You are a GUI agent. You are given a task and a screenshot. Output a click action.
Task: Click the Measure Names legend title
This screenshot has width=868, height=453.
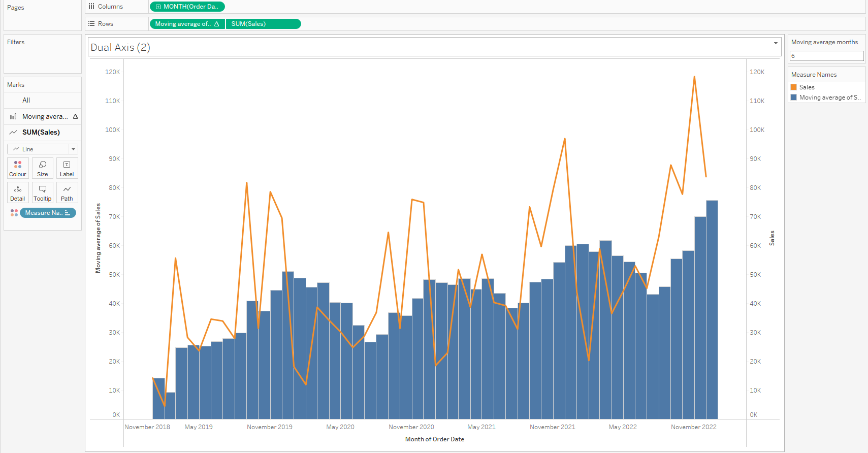tap(814, 75)
